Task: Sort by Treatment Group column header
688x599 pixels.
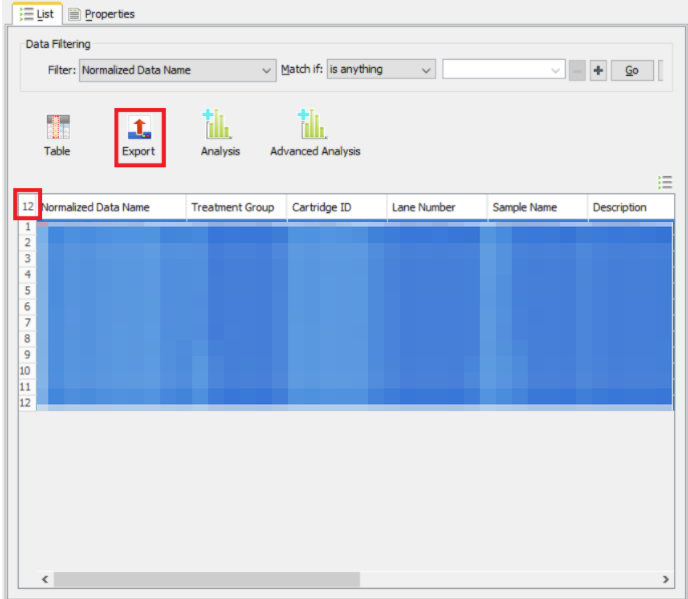Action: (236, 207)
